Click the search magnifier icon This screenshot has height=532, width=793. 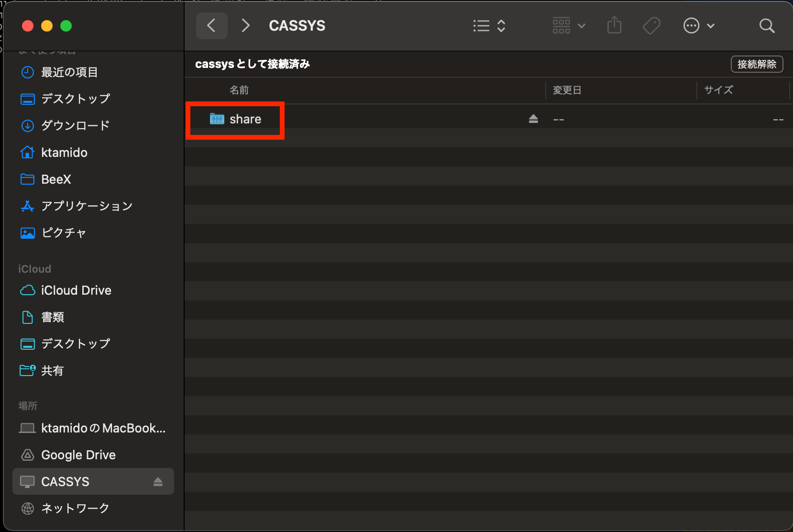click(x=767, y=25)
